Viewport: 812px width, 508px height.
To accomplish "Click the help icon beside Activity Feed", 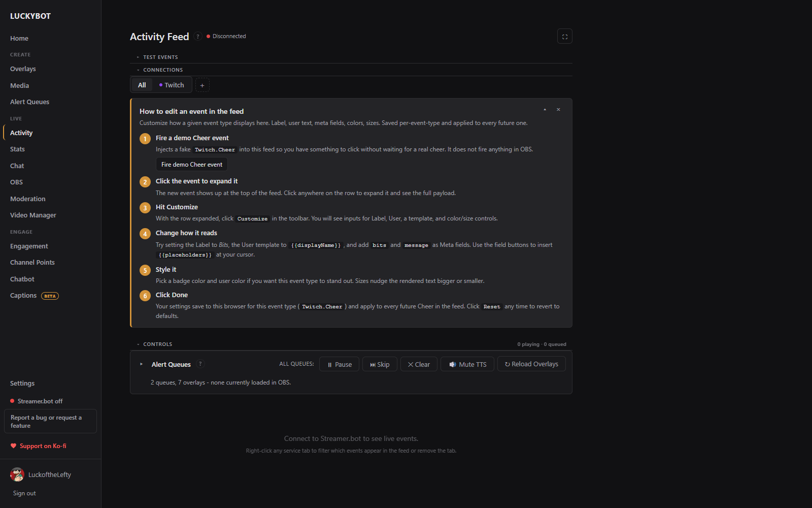I will coord(198,36).
